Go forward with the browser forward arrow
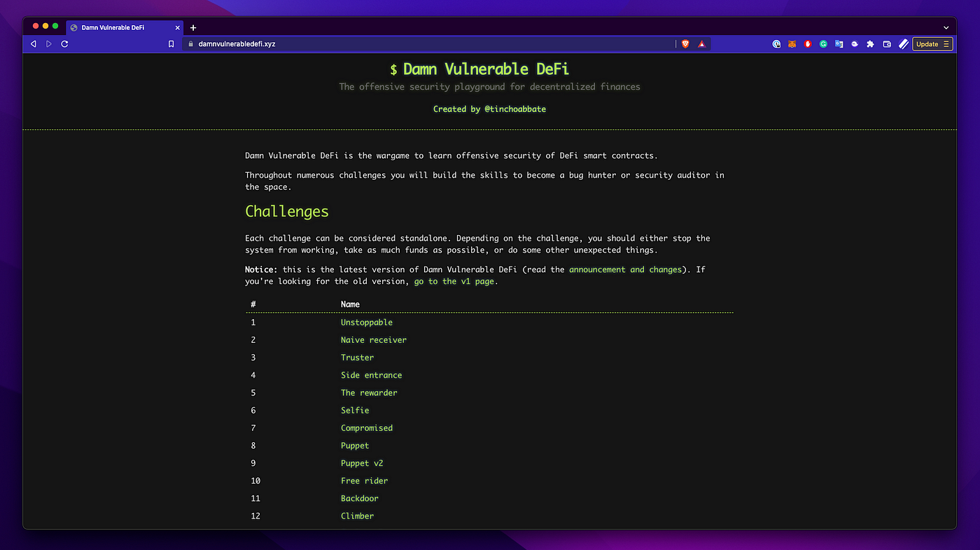Image resolution: width=980 pixels, height=550 pixels. tap(48, 44)
